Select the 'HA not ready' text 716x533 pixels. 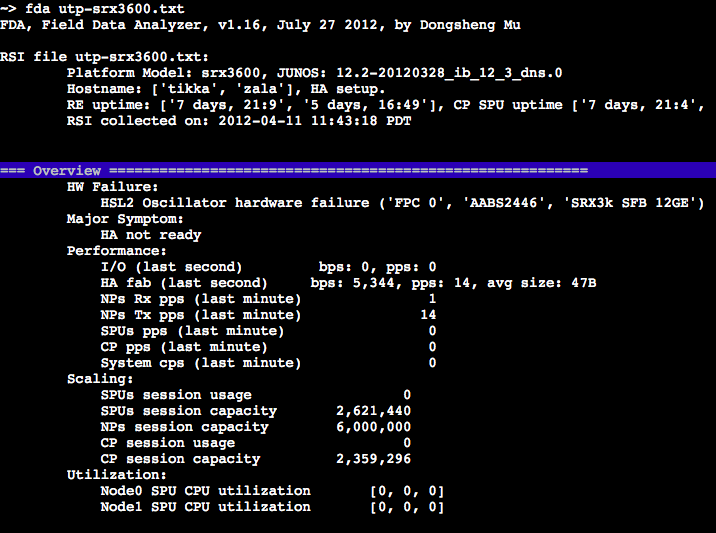pyautogui.click(x=150, y=235)
